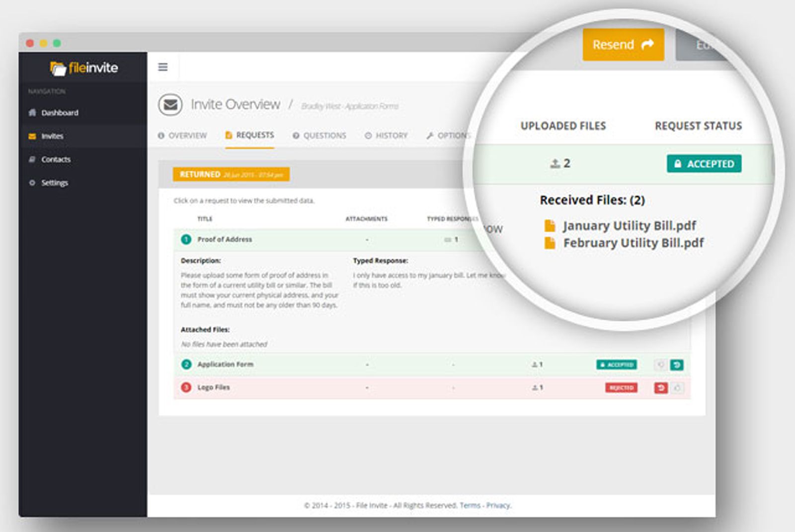Toggle the sidebar with the hamburger icon
The width and height of the screenshot is (795, 532).
pos(162,67)
